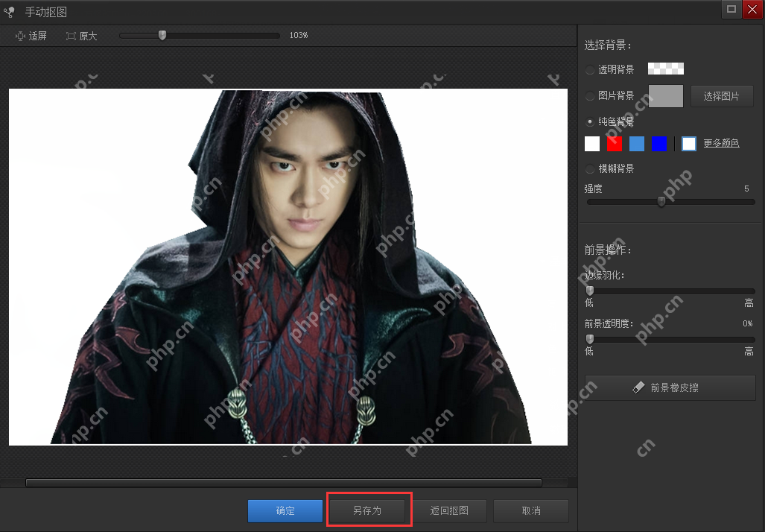Select the 模糊背景 radio option
The image size is (765, 532).
coord(590,169)
